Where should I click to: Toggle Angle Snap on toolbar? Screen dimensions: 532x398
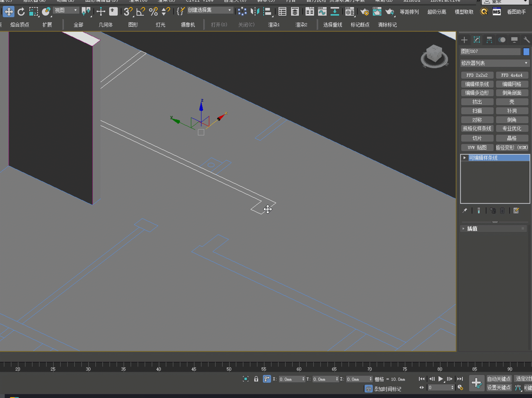click(140, 12)
